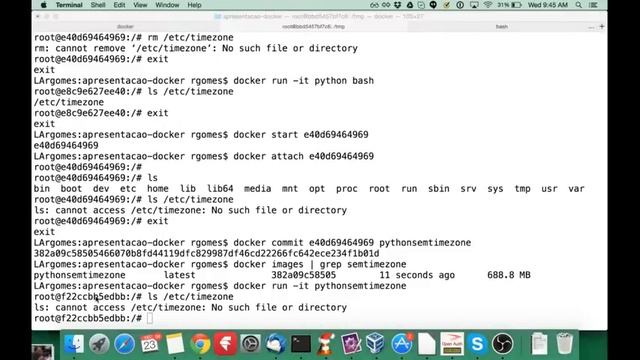Click the clock showing Wed 9:45 AM
This screenshot has height=360, width=640.
548,5
